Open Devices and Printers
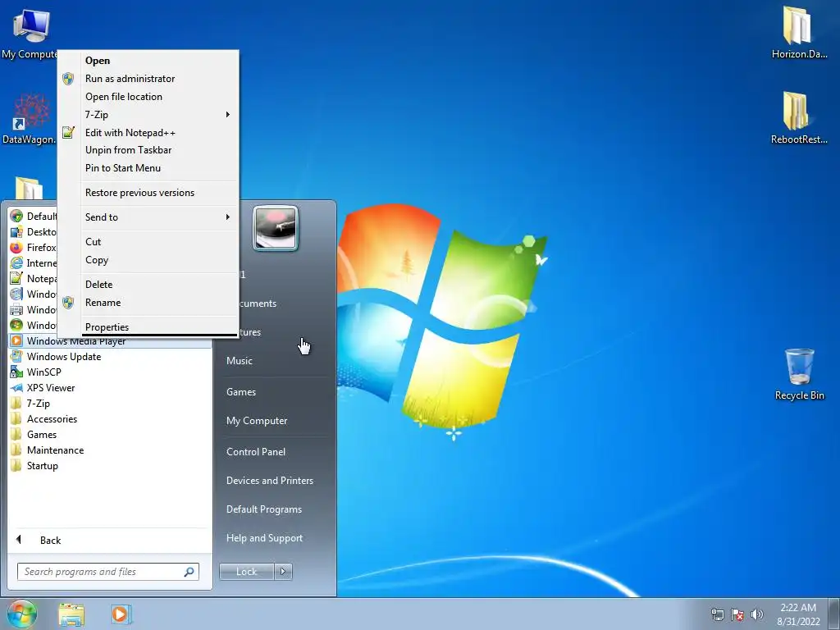The height and width of the screenshot is (630, 840). click(270, 481)
